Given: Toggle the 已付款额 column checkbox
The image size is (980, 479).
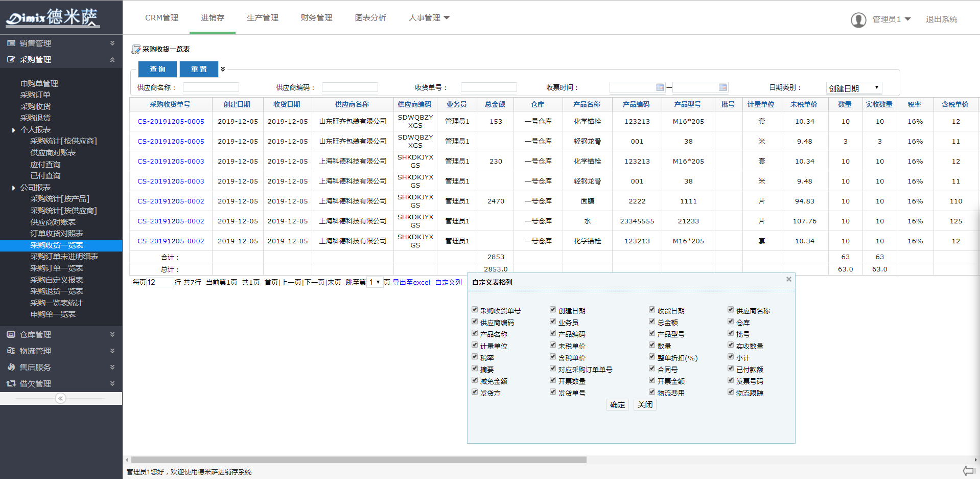Looking at the screenshot, I should tap(731, 369).
